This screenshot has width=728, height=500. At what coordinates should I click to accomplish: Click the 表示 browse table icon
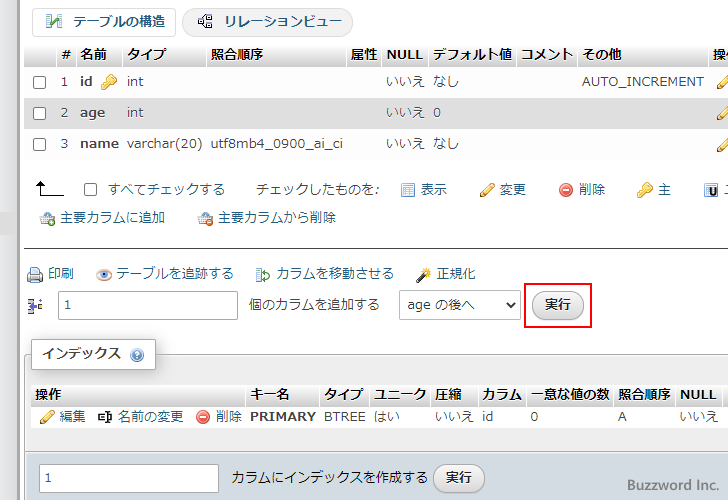pyautogui.click(x=408, y=190)
